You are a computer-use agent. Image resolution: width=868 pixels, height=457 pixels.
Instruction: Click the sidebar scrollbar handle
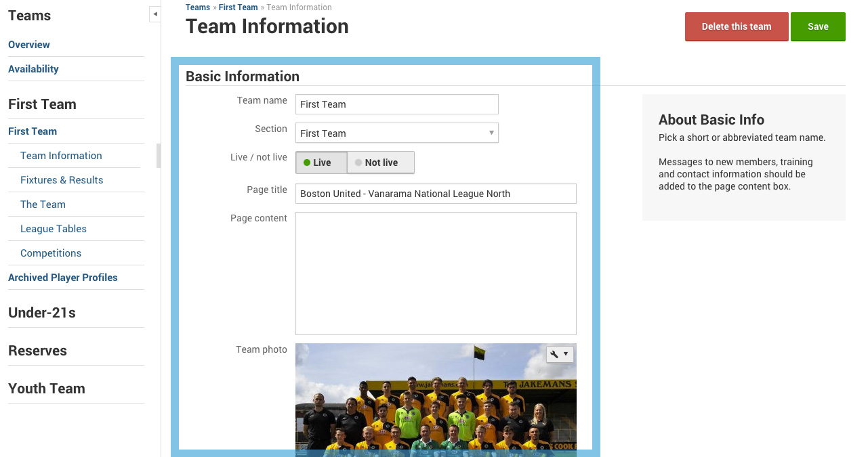[158, 156]
